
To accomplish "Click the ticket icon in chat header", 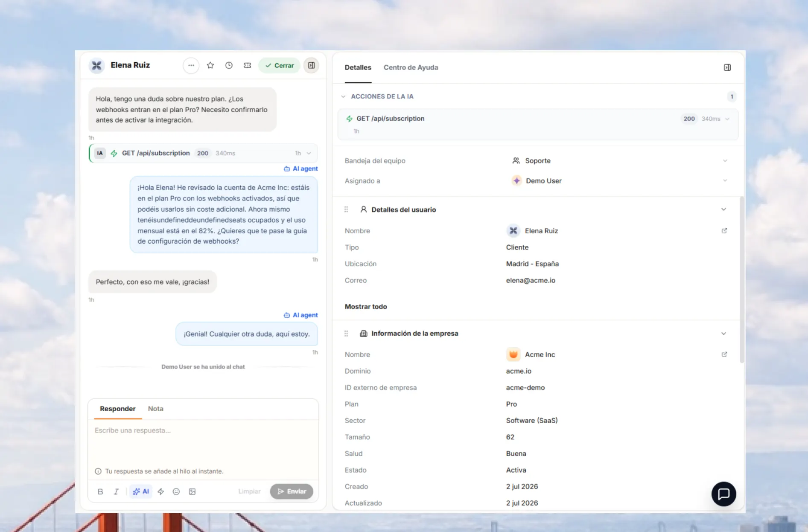I will [x=247, y=65].
